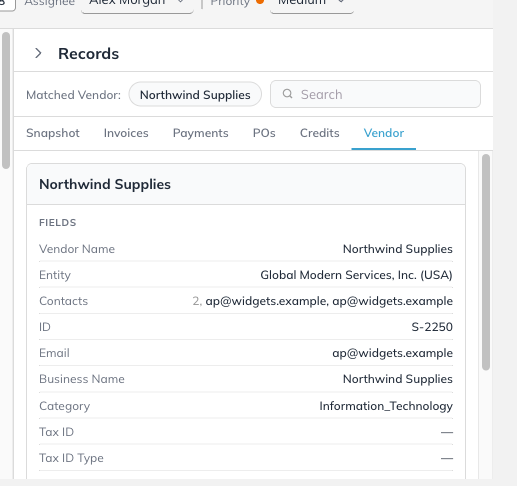Select the ID value S-2250
517x486 pixels.
(x=432, y=327)
